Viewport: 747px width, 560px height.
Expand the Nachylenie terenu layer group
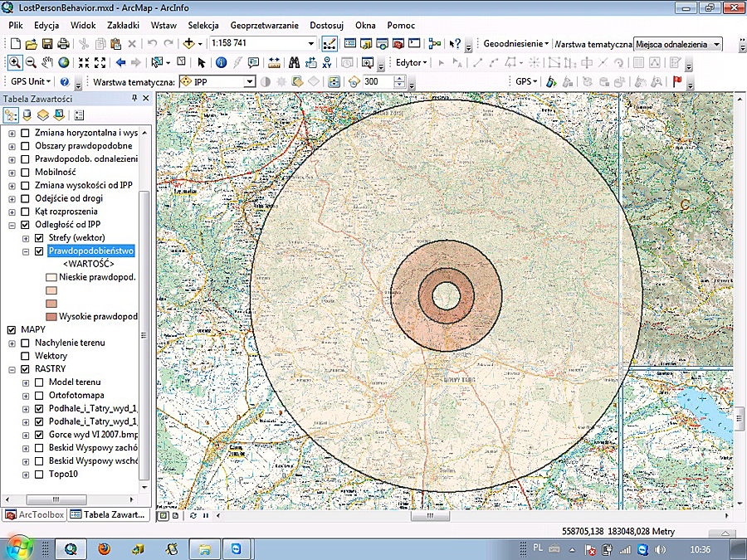coord(12,343)
